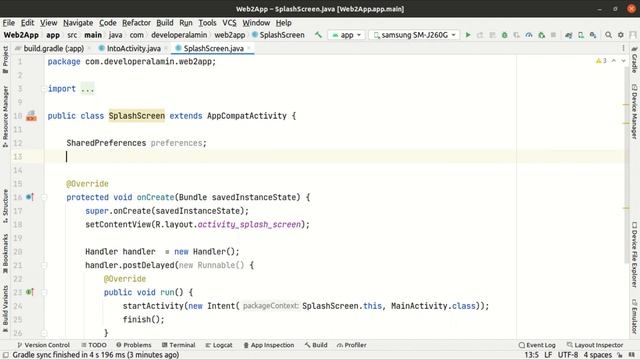Click the SplashScreen breadcrumb item
Viewport: 640px width, 360px height.
point(278,35)
